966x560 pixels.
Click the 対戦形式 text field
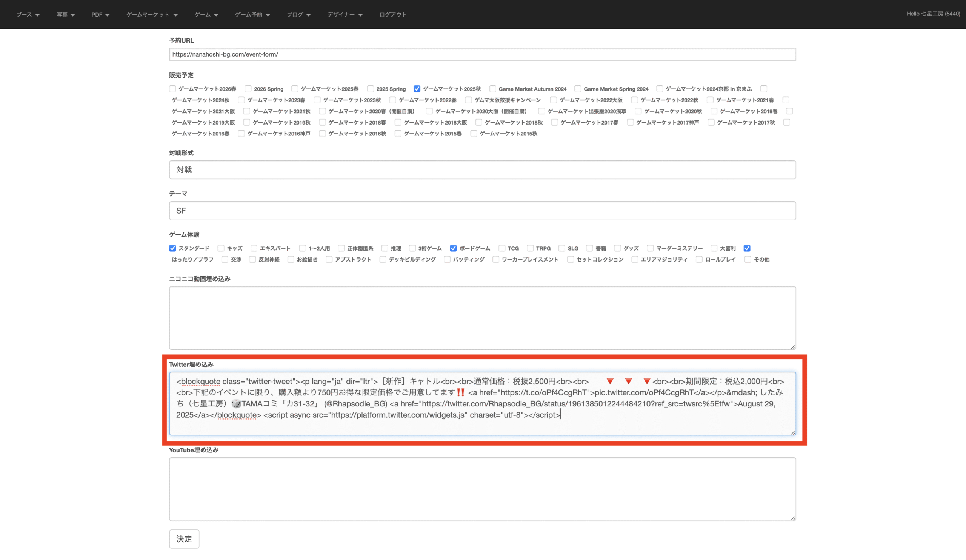coord(482,170)
